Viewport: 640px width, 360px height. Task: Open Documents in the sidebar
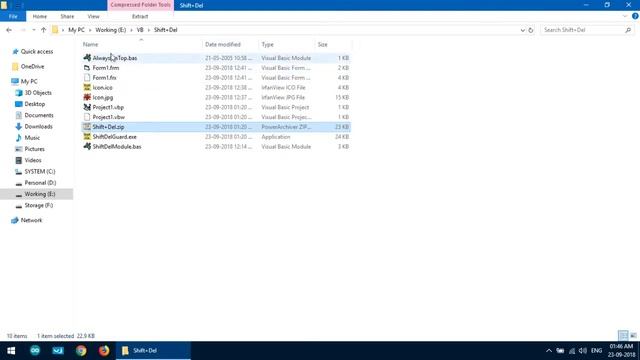39,115
